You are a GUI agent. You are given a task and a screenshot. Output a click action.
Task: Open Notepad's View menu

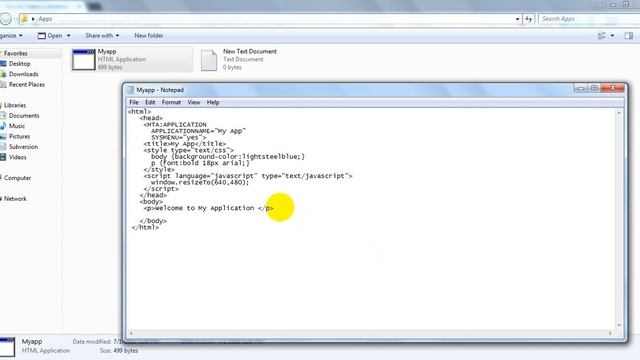click(194, 102)
